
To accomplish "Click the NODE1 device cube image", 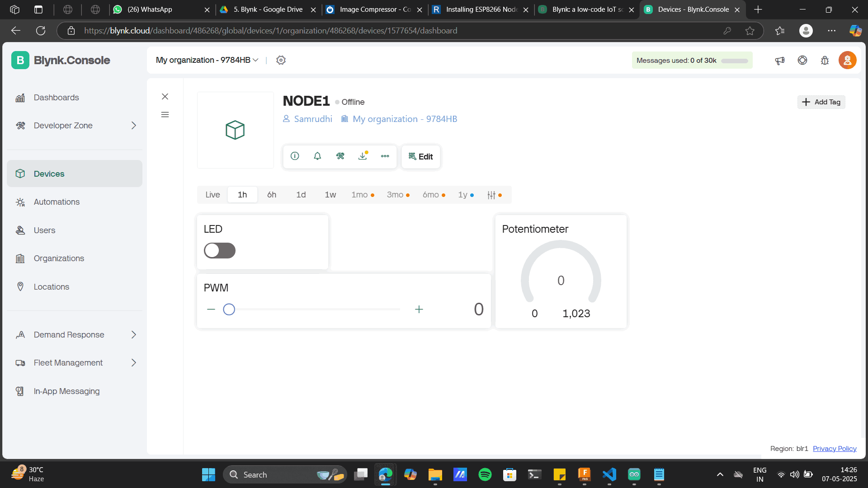I will [x=235, y=130].
